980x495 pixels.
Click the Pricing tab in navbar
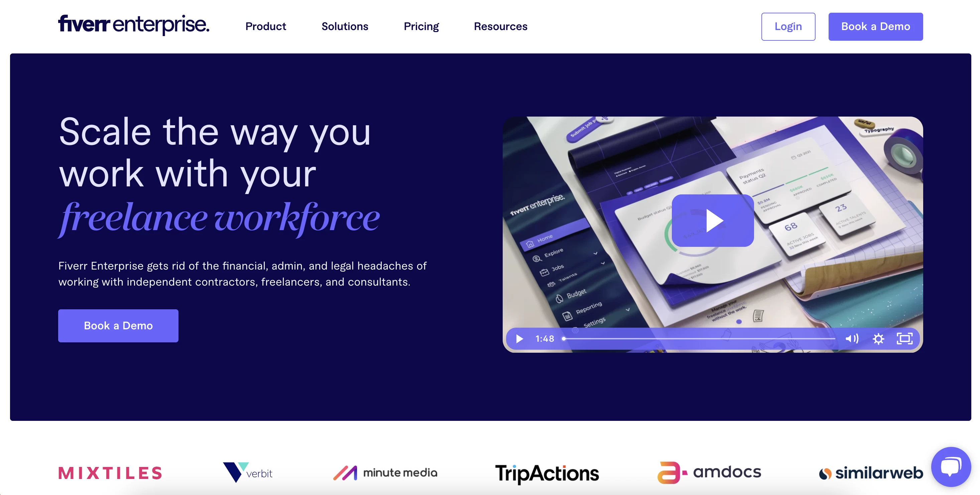click(421, 26)
